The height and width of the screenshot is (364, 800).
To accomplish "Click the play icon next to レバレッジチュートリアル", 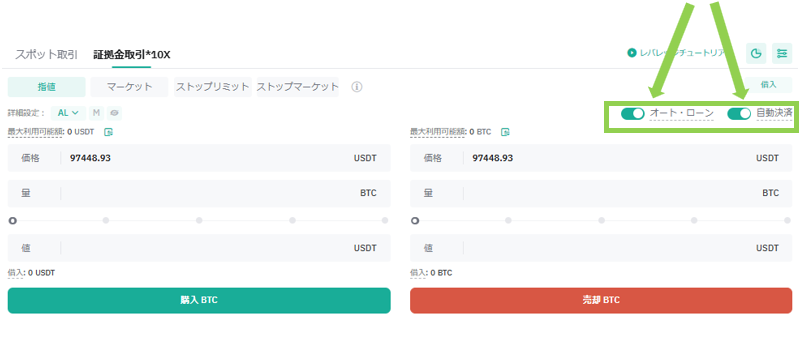I will pos(632,53).
